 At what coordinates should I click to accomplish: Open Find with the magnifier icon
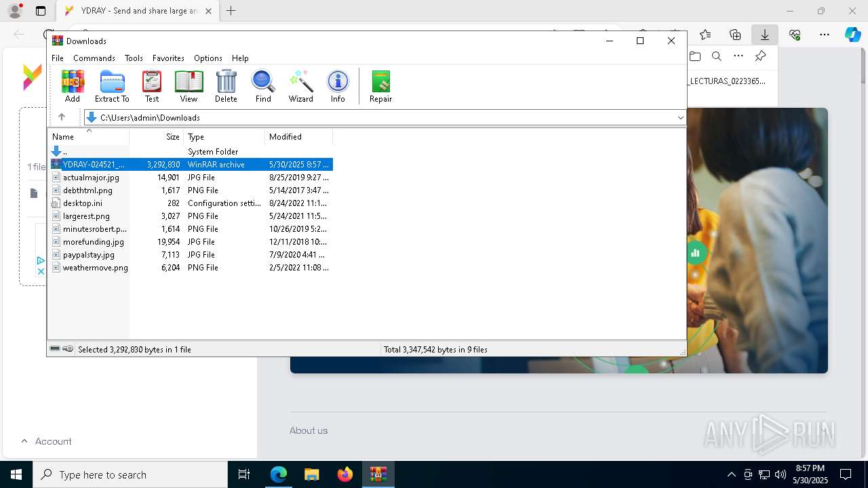click(x=263, y=86)
